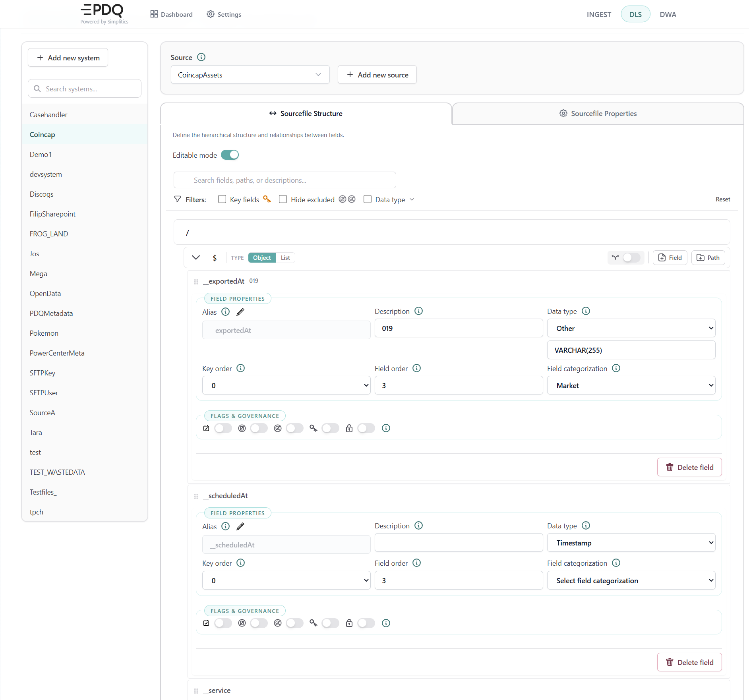This screenshot has width=749, height=700.
Task: Click the info icon next to _exportedAt Description
Action: click(418, 311)
